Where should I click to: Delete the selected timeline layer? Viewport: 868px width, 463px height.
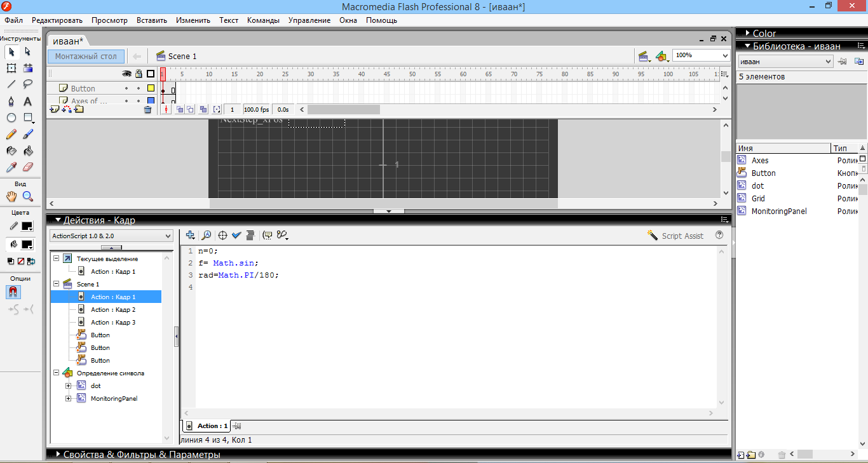point(148,109)
